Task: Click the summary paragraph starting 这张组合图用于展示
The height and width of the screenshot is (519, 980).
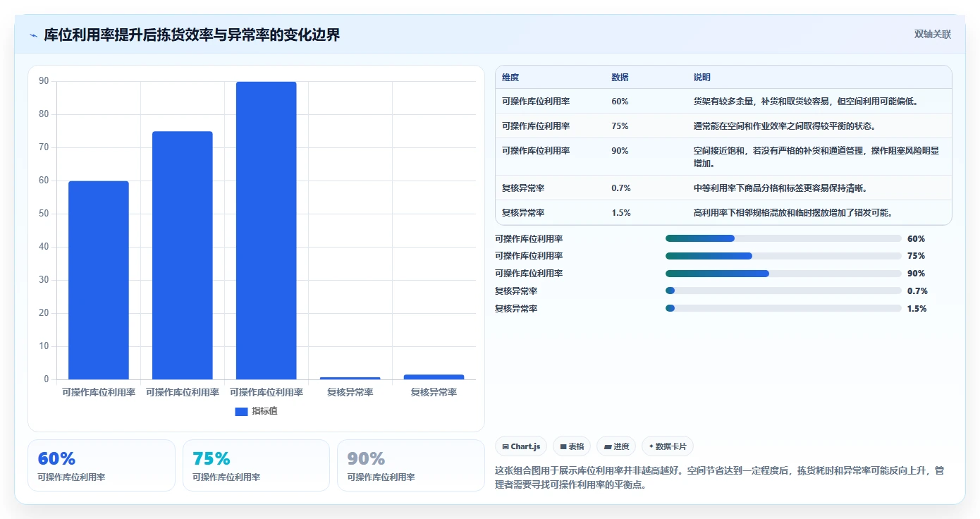Action: [x=720, y=477]
